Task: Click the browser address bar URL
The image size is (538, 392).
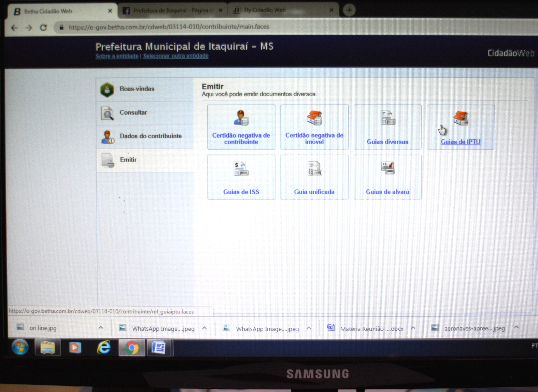Action: pos(169,27)
